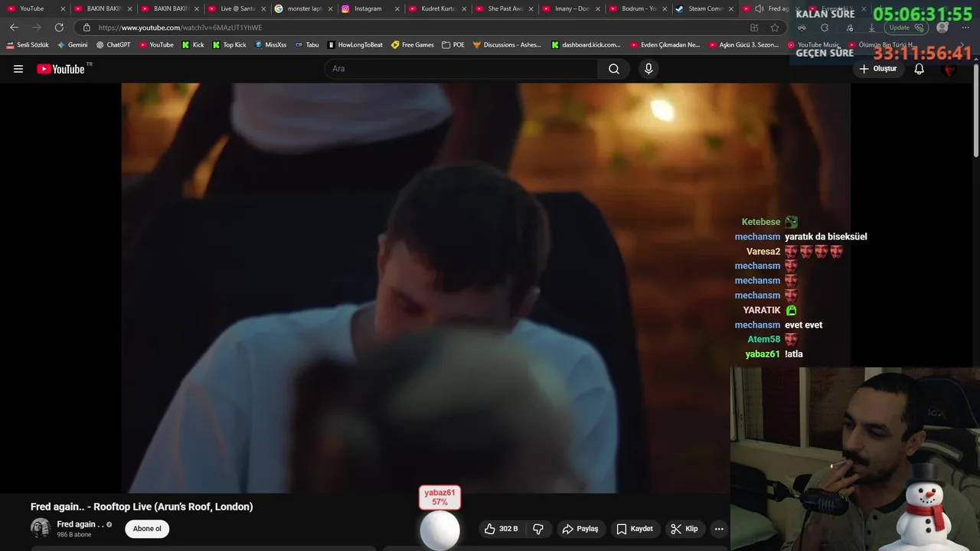The image size is (980, 551).
Task: Open the ChatGPT bookmark
Action: 113,45
